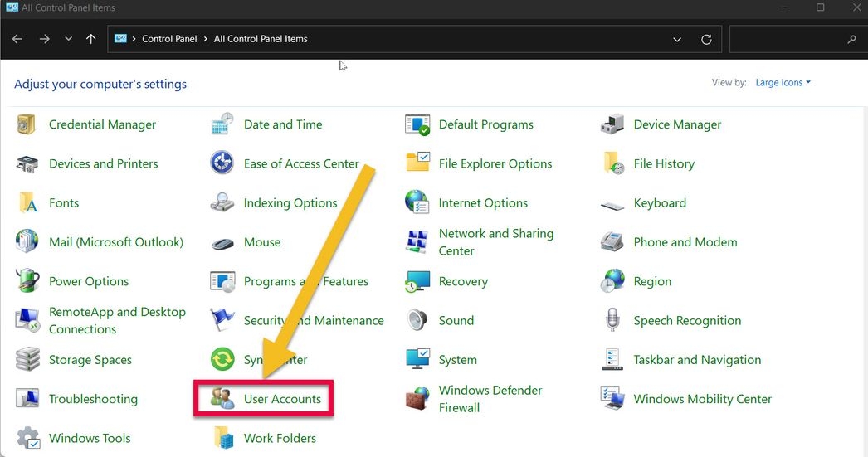
Task: Open the Network and Sharing Center link
Action: [495, 242]
